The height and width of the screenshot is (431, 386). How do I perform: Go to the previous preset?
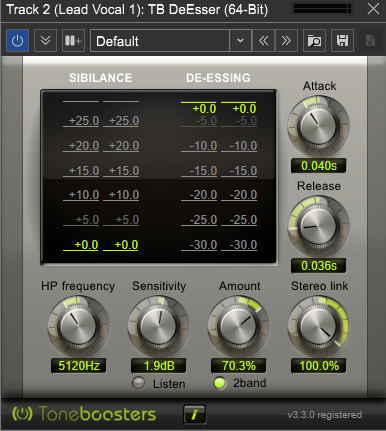pos(263,41)
